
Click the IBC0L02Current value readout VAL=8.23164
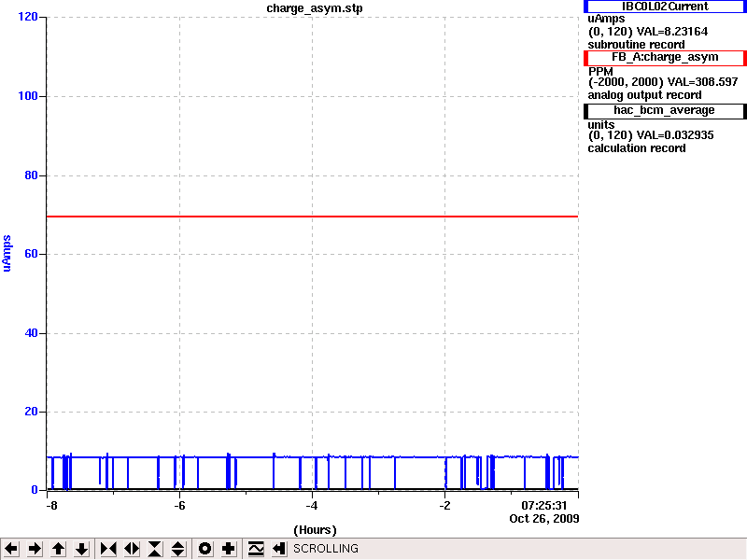pyautogui.click(x=672, y=32)
